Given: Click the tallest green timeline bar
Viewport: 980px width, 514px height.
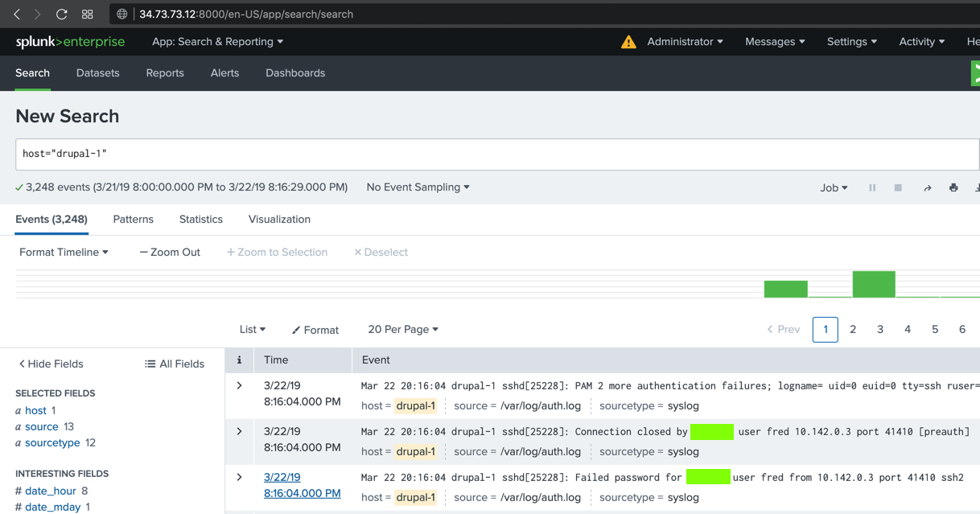Looking at the screenshot, I should (x=874, y=285).
